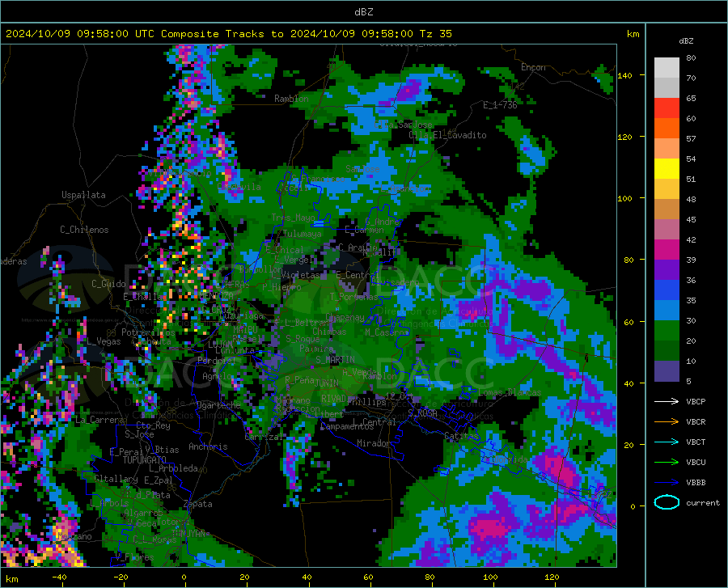Click the VBCP legend label
Image resolution: width=728 pixels, height=588 pixels.
(696, 401)
